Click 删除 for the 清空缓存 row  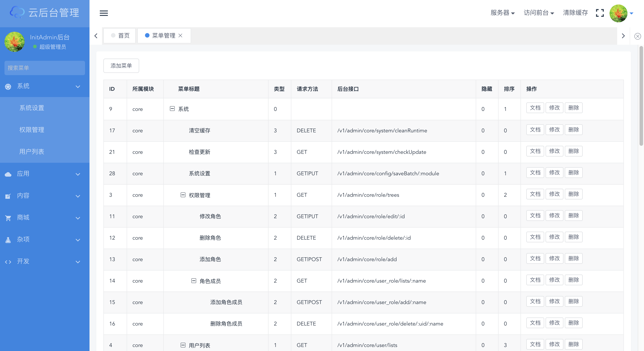573,130
